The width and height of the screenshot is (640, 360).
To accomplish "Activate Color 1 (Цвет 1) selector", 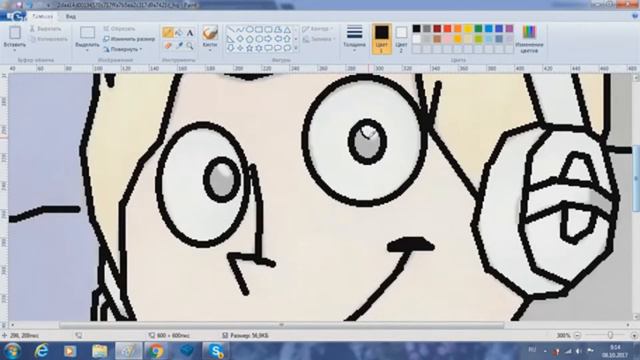I will tap(382, 39).
